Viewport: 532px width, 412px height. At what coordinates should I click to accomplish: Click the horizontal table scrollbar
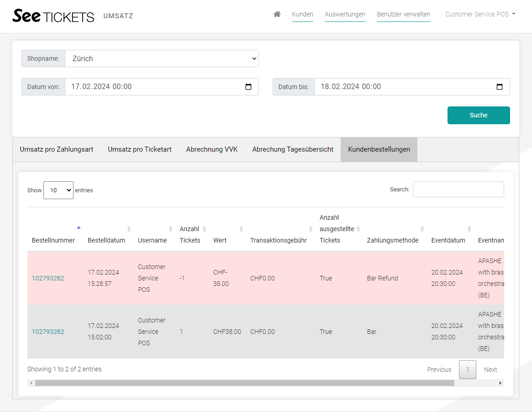click(244, 383)
